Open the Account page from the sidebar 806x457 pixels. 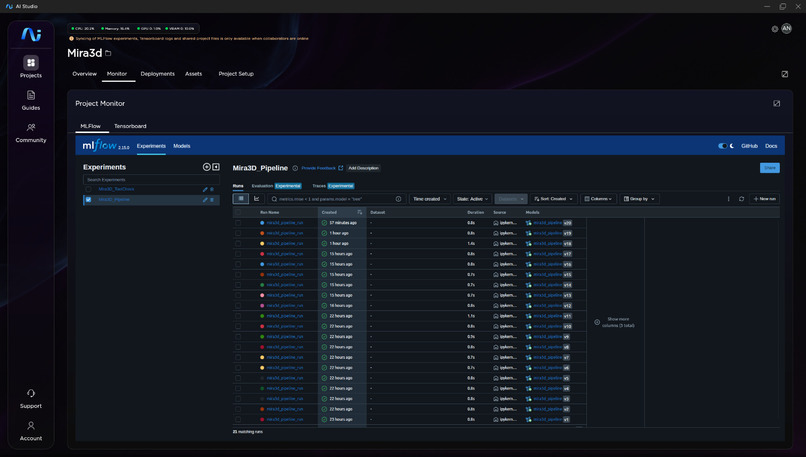[x=31, y=431]
